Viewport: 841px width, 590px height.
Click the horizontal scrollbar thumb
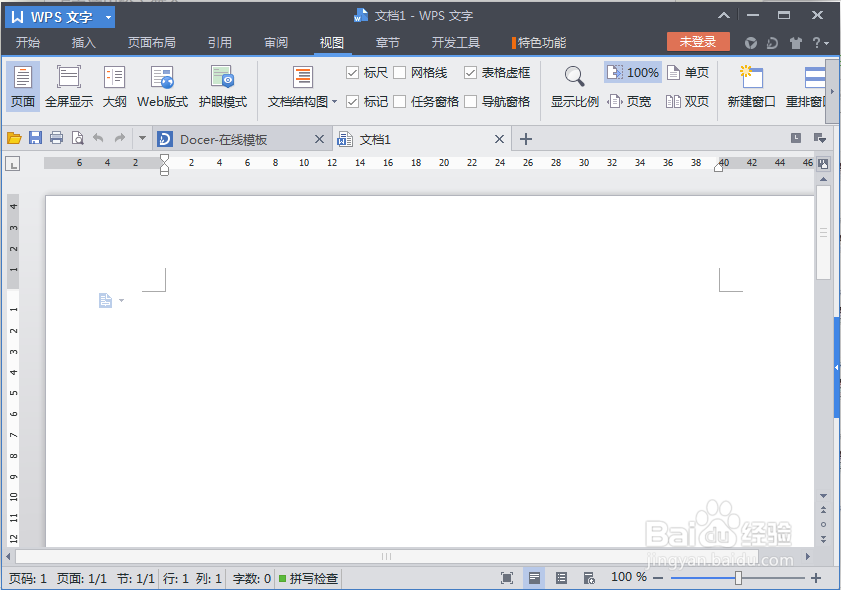[x=386, y=556]
